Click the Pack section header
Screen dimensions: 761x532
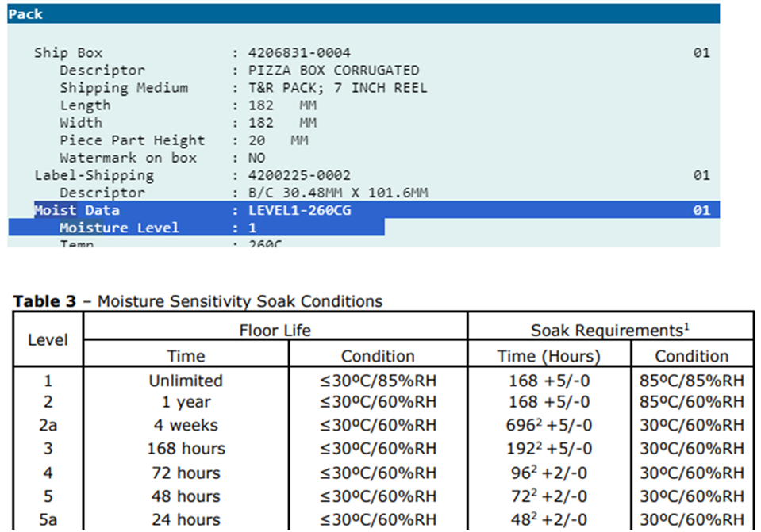click(x=25, y=13)
